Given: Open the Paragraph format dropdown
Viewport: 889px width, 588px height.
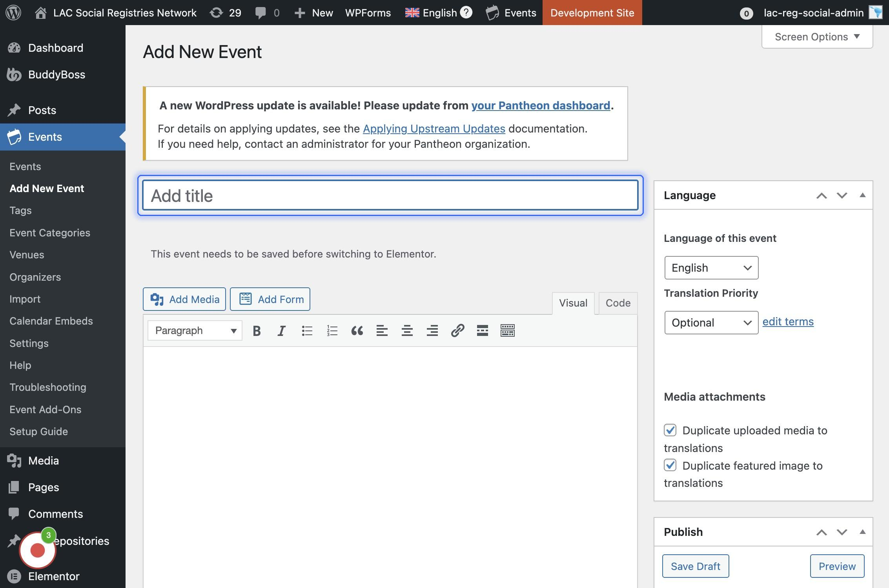Looking at the screenshot, I should click(x=195, y=330).
